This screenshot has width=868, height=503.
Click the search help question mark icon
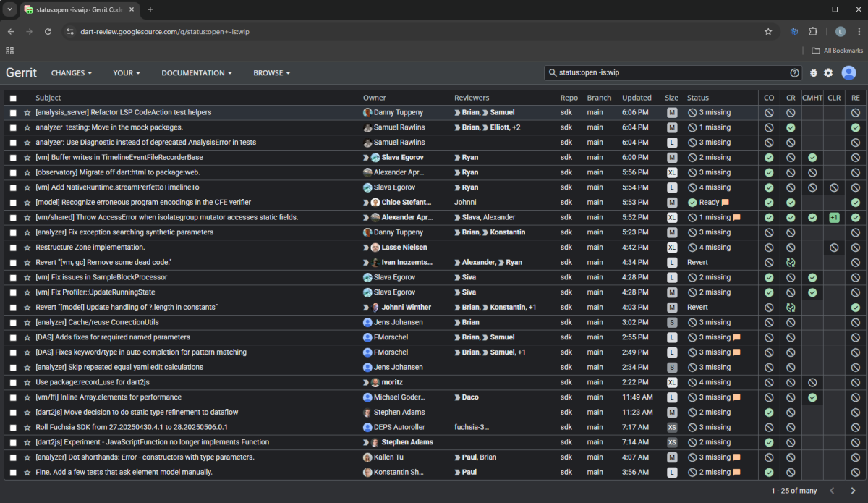click(x=795, y=73)
